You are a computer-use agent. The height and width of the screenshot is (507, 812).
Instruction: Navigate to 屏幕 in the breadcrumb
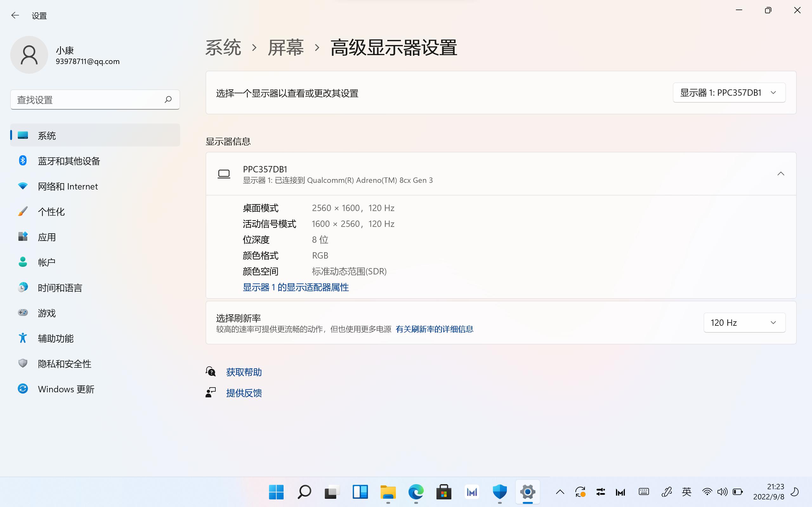click(285, 48)
